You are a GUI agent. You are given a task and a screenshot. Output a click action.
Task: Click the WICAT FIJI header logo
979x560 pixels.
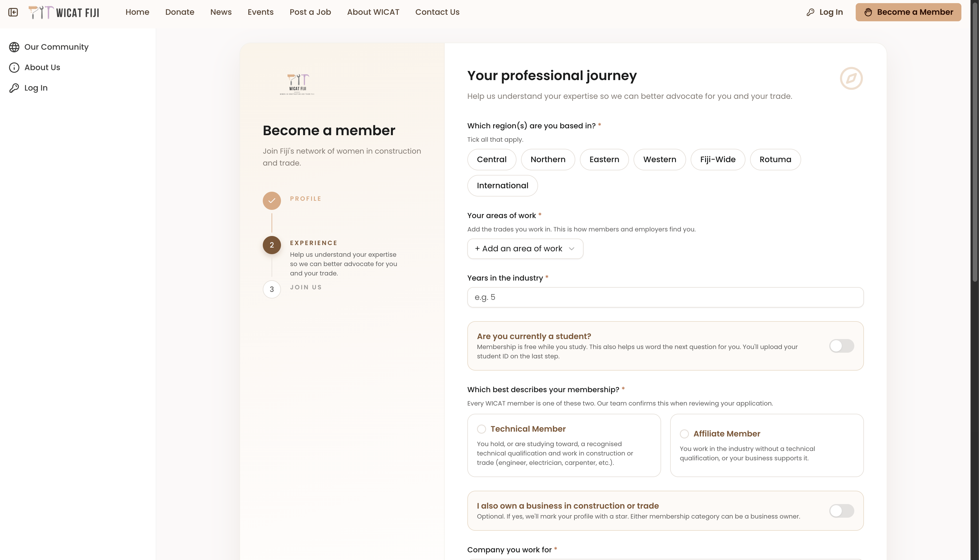click(x=64, y=12)
